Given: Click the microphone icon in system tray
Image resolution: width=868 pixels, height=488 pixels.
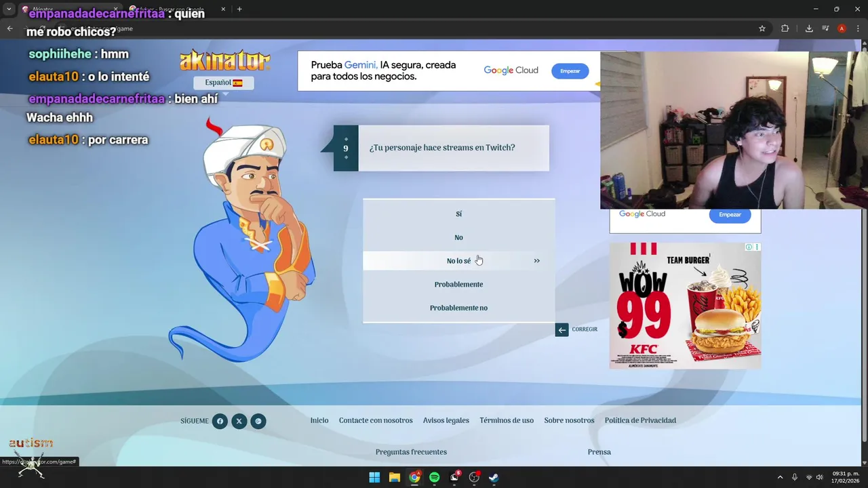Looking at the screenshot, I should pos(795,477).
